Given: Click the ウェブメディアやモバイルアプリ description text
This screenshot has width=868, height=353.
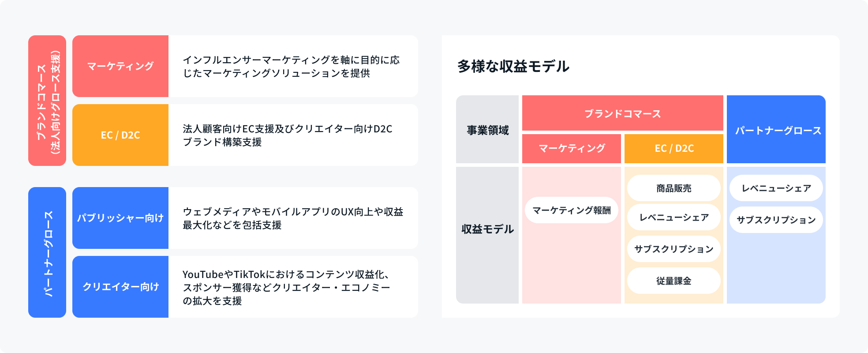Looking at the screenshot, I should (x=293, y=218).
